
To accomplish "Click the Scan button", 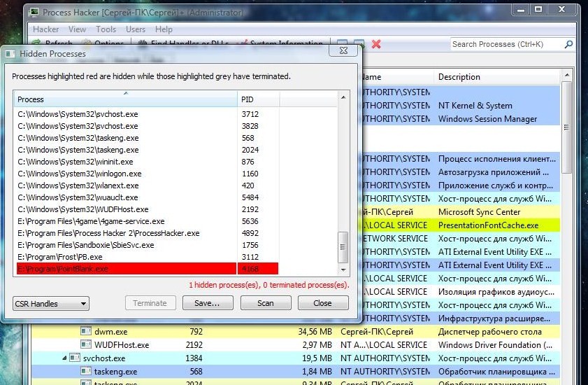I will tap(266, 302).
